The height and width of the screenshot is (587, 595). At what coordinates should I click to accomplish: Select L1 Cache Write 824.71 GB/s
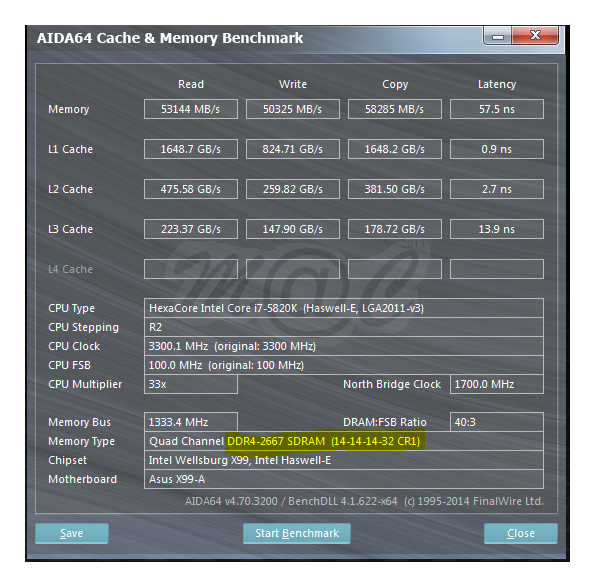tap(293, 149)
